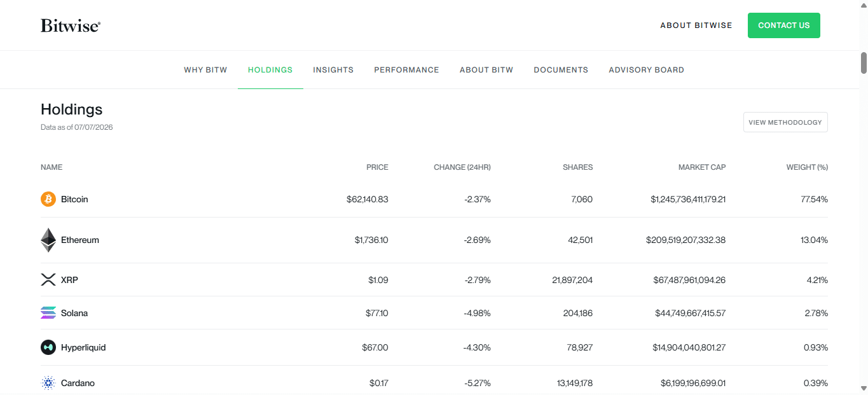Screen dimensions: 868x395
Task: Click XRP change -2.79%
Action: pyautogui.click(x=478, y=280)
